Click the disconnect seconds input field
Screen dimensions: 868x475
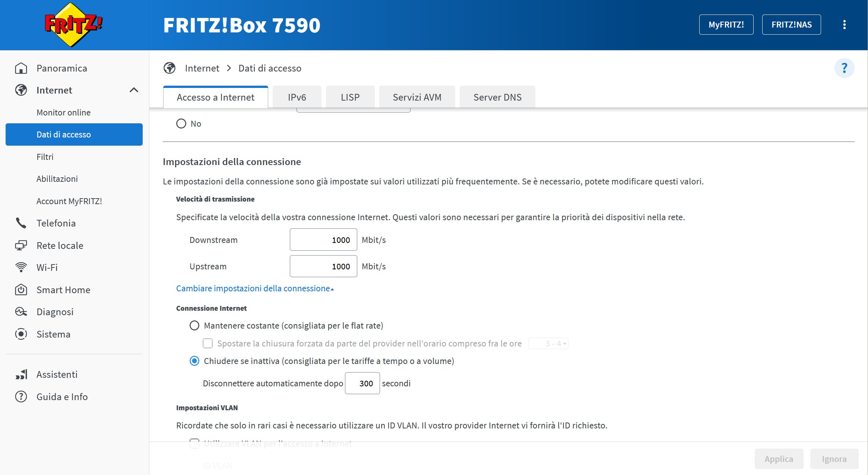click(x=362, y=383)
